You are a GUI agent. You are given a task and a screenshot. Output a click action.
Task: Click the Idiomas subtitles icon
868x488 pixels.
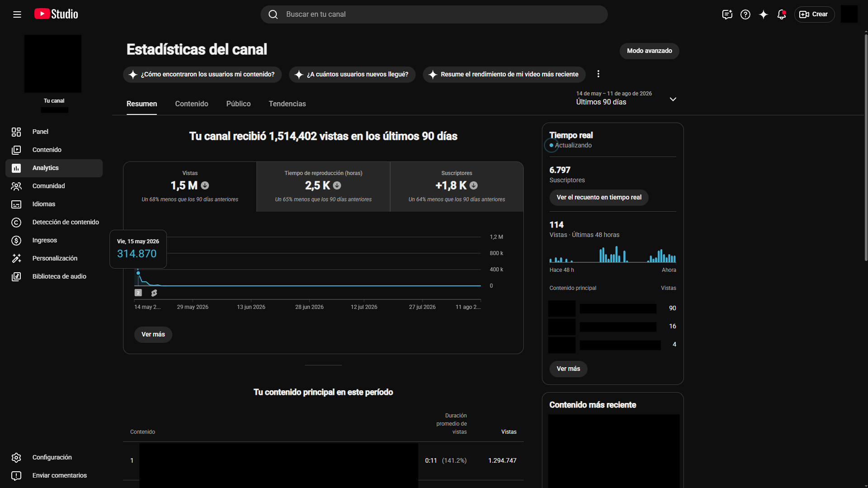tap(16, 204)
